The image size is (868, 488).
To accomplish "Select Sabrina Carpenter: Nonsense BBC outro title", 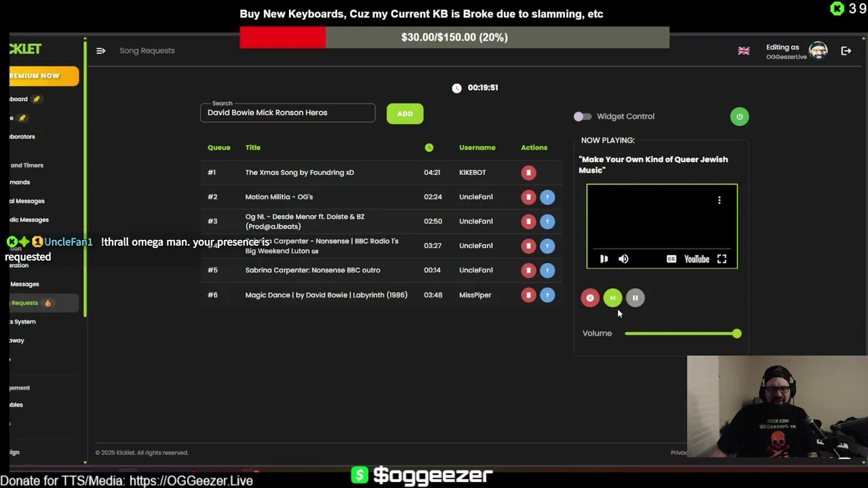I will (x=313, y=270).
